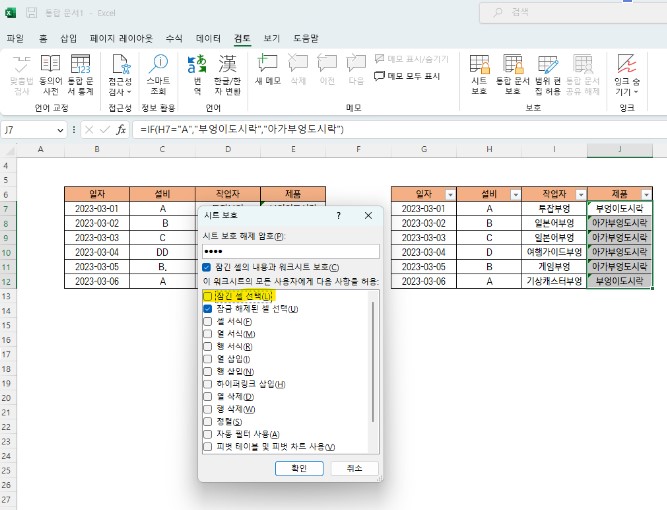Click the formula bar text
The height and width of the screenshot is (510, 667).
242,129
